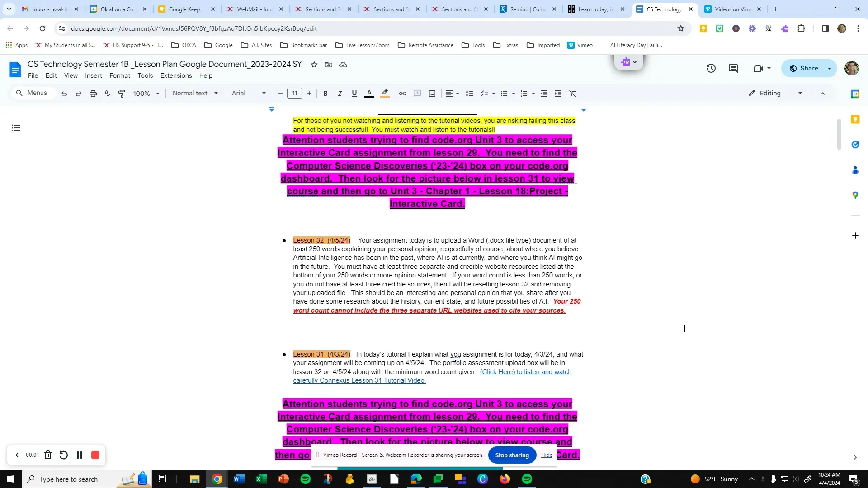Toggle bold formatting in the toolbar

point(325,93)
